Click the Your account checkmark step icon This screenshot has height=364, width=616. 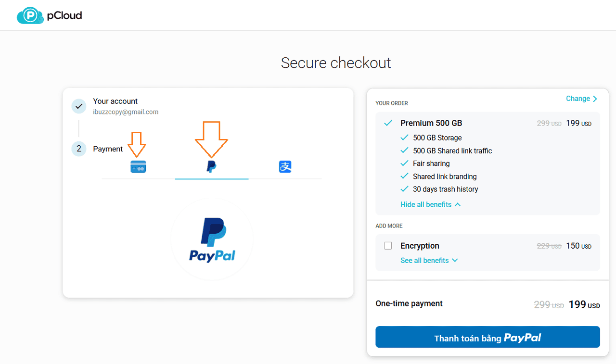point(79,106)
